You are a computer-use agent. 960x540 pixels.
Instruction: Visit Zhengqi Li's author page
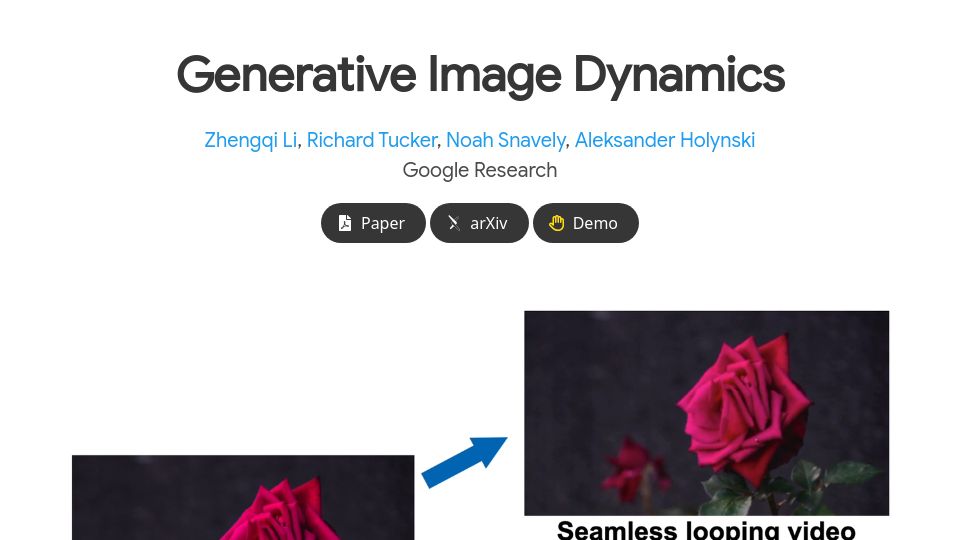coord(250,140)
